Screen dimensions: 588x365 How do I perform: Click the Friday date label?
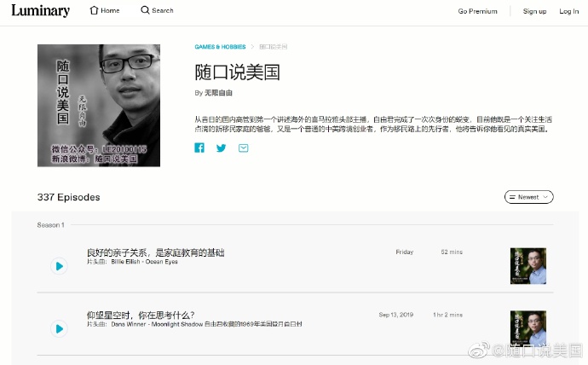pos(405,252)
